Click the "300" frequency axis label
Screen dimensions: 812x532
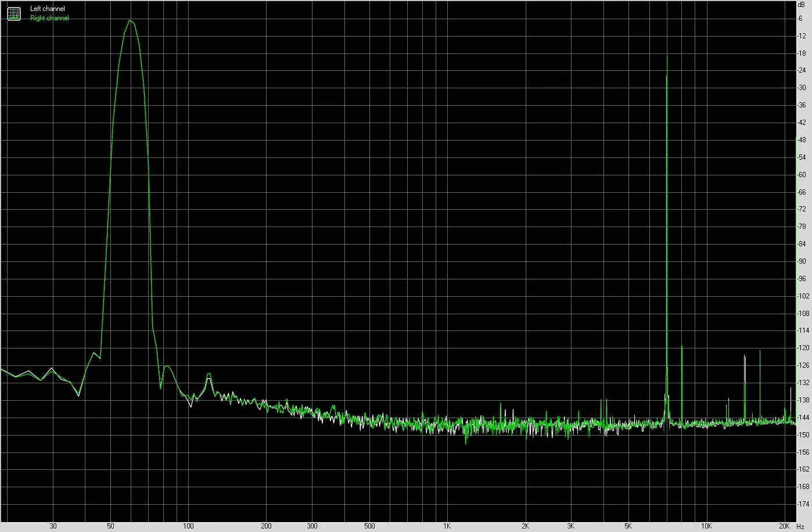point(312,526)
